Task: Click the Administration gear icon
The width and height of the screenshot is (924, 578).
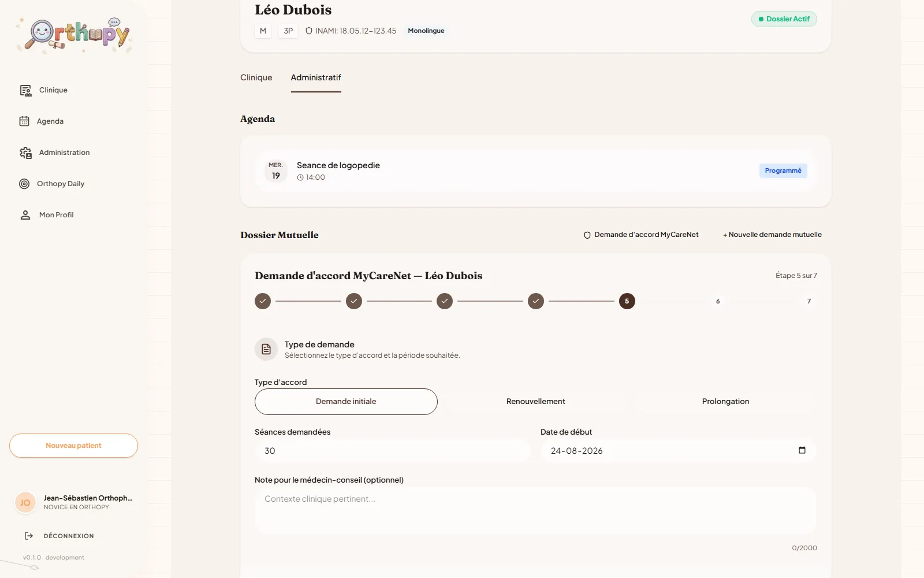Action: coord(25,153)
